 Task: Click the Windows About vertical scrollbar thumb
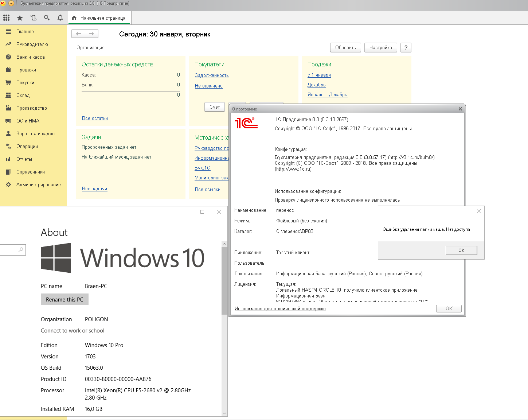224,281
